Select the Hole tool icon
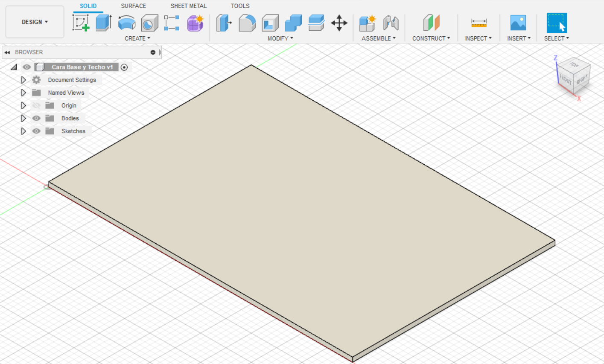The width and height of the screenshot is (604, 364). click(x=149, y=23)
